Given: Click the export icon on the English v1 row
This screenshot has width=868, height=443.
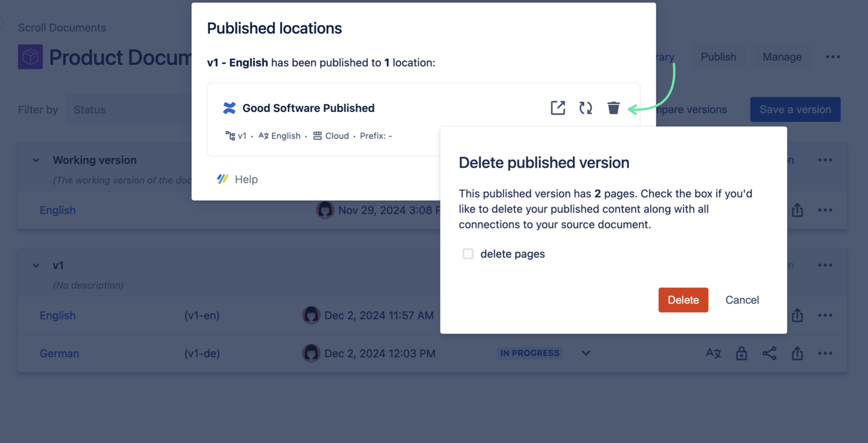Looking at the screenshot, I should click(797, 315).
